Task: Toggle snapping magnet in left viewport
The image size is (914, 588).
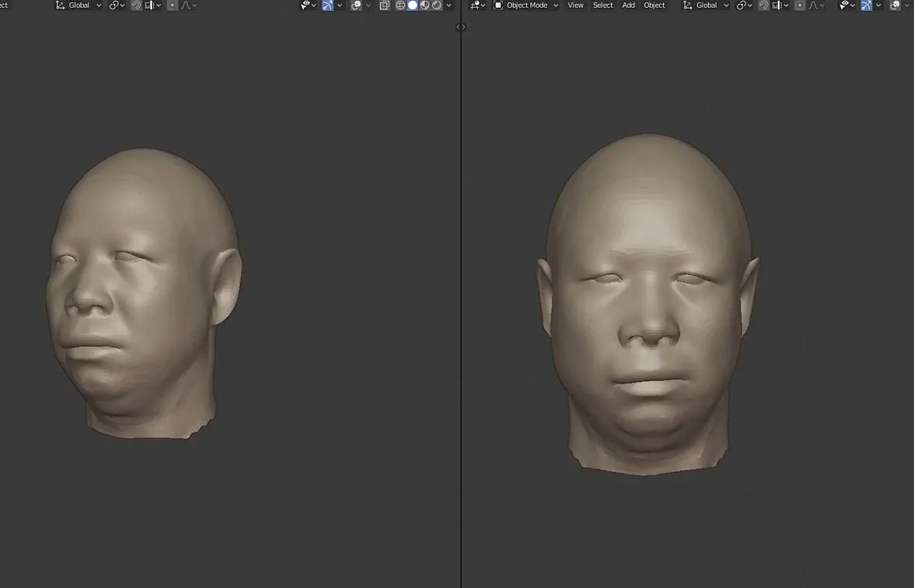Action: tap(136, 5)
